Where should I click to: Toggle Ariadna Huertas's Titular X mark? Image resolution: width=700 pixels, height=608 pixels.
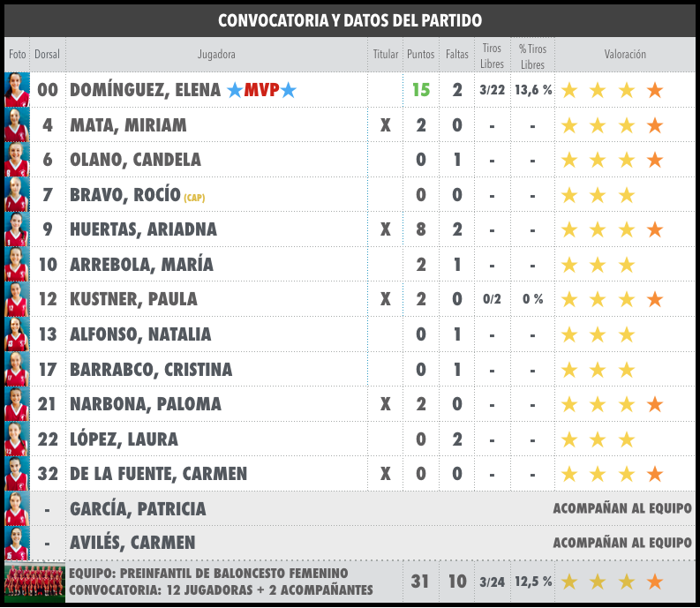coord(385,229)
